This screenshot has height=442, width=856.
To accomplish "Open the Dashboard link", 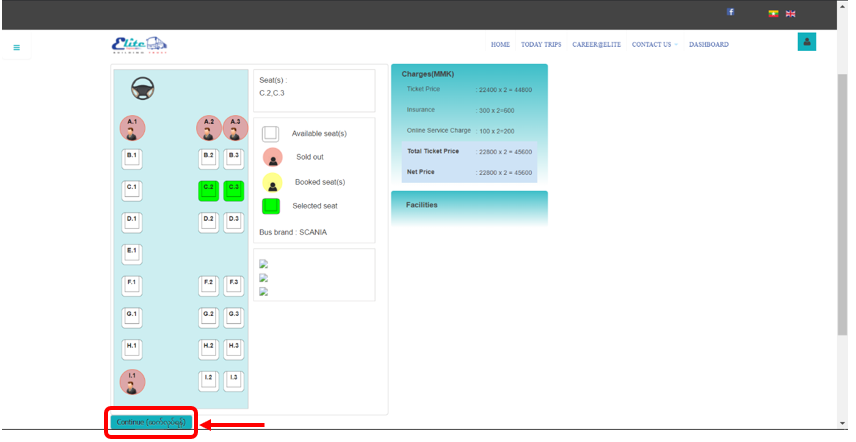I will [x=708, y=45].
